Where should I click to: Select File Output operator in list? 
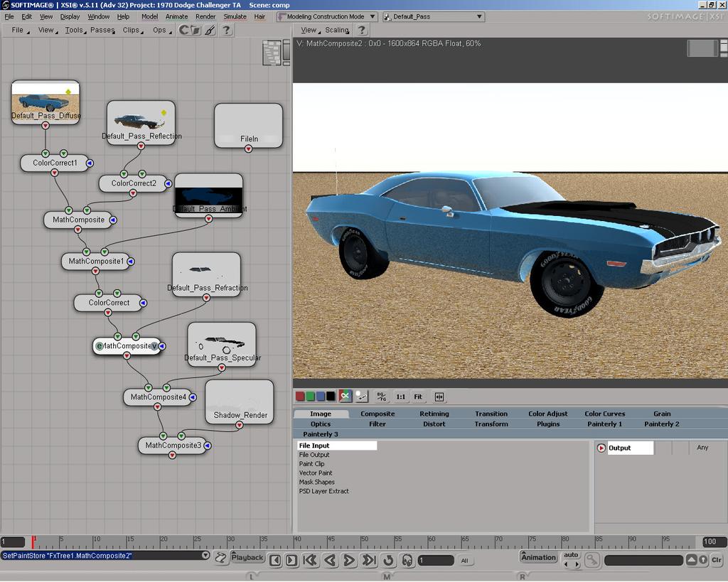pyautogui.click(x=314, y=455)
